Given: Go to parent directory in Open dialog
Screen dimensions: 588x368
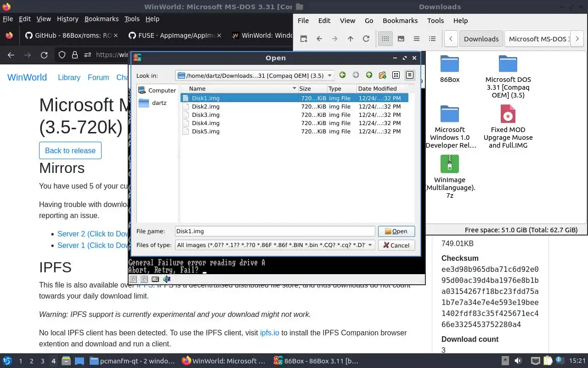Looking at the screenshot, I should (x=369, y=75).
